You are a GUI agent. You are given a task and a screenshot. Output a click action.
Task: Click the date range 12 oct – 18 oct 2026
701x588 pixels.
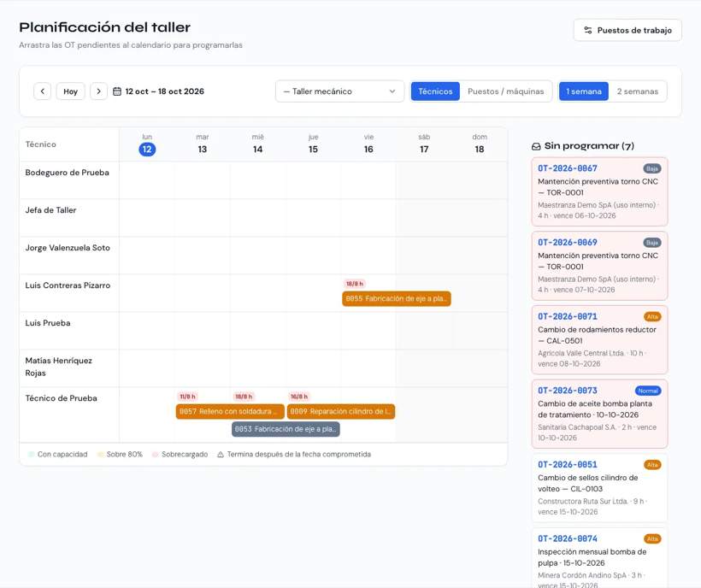pos(164,91)
